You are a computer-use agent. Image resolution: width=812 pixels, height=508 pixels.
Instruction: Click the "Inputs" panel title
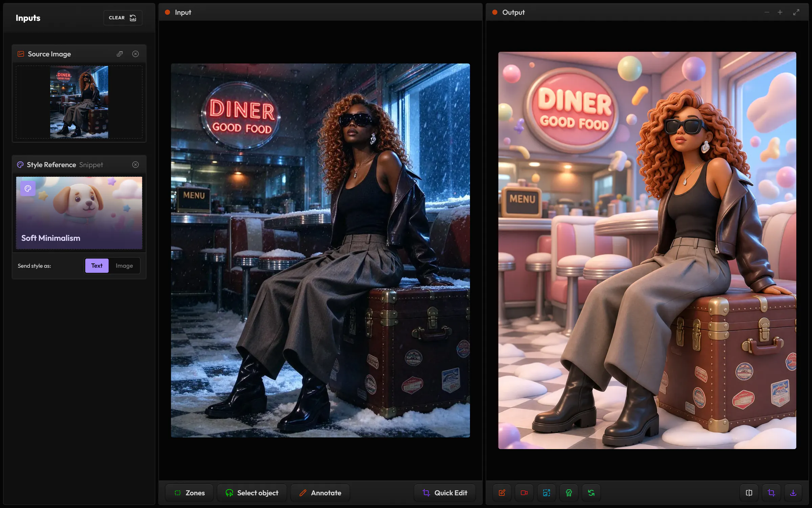pyautogui.click(x=28, y=18)
